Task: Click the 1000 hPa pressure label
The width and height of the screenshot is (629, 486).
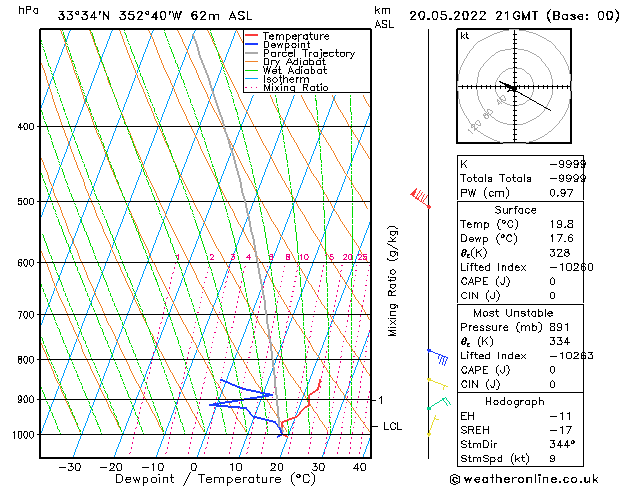Action: (23, 435)
